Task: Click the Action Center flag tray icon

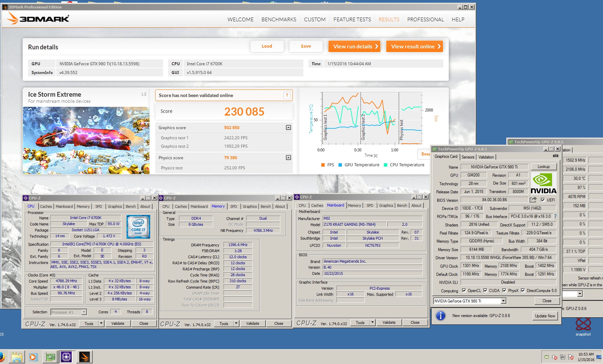Action: [x=571, y=357]
